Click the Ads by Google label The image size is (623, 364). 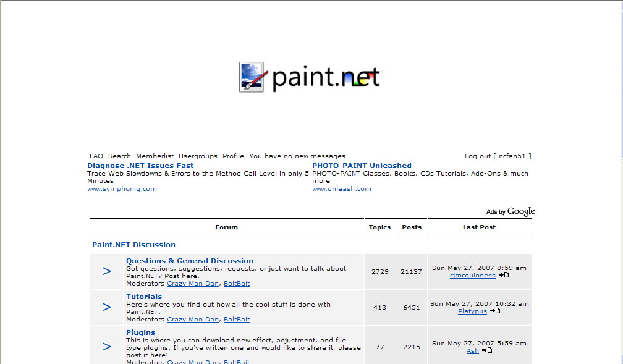tap(510, 211)
